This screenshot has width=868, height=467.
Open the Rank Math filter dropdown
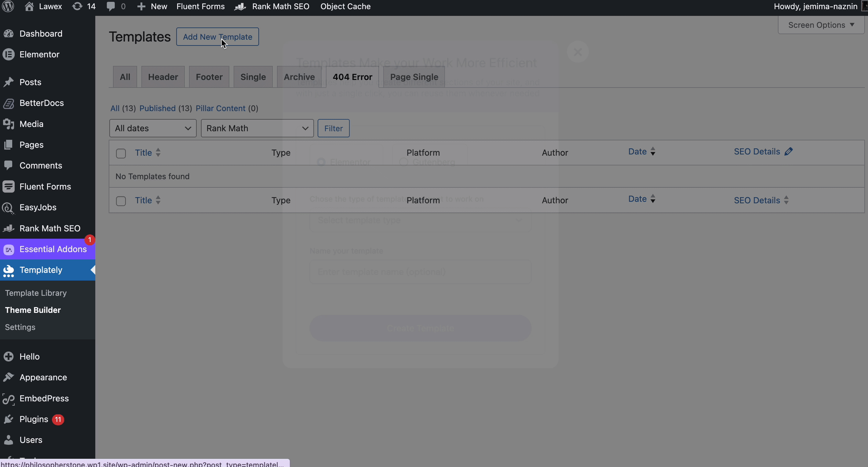tap(257, 128)
